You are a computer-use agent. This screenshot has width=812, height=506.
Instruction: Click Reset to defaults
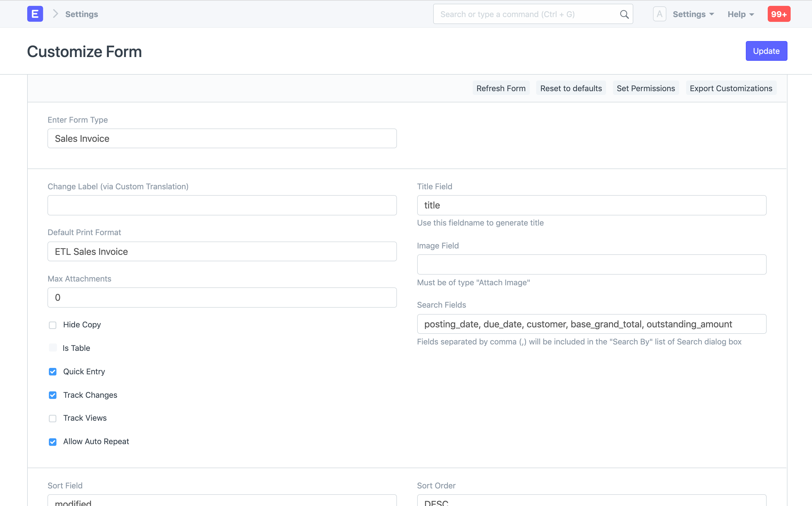[x=571, y=88]
